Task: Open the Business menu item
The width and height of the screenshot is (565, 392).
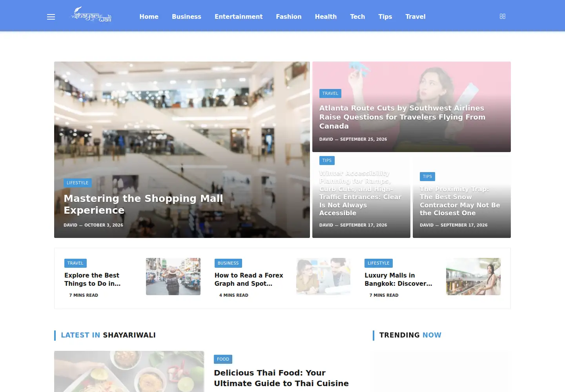Action: pos(186,16)
